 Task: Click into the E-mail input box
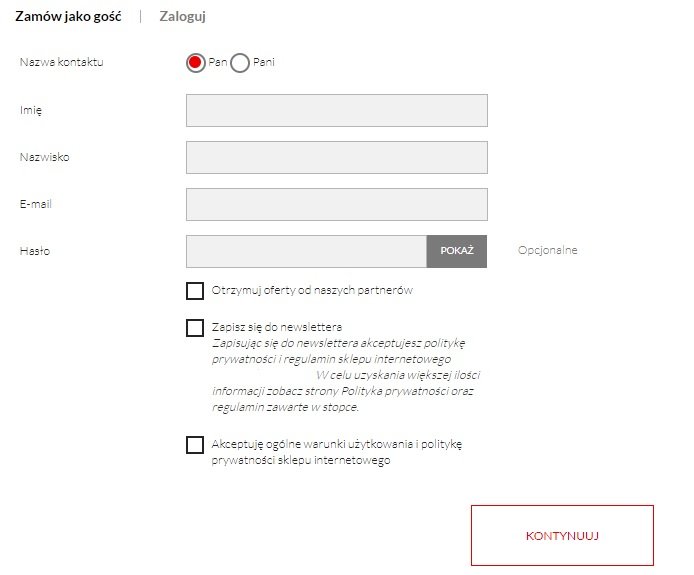pyautogui.click(x=336, y=204)
